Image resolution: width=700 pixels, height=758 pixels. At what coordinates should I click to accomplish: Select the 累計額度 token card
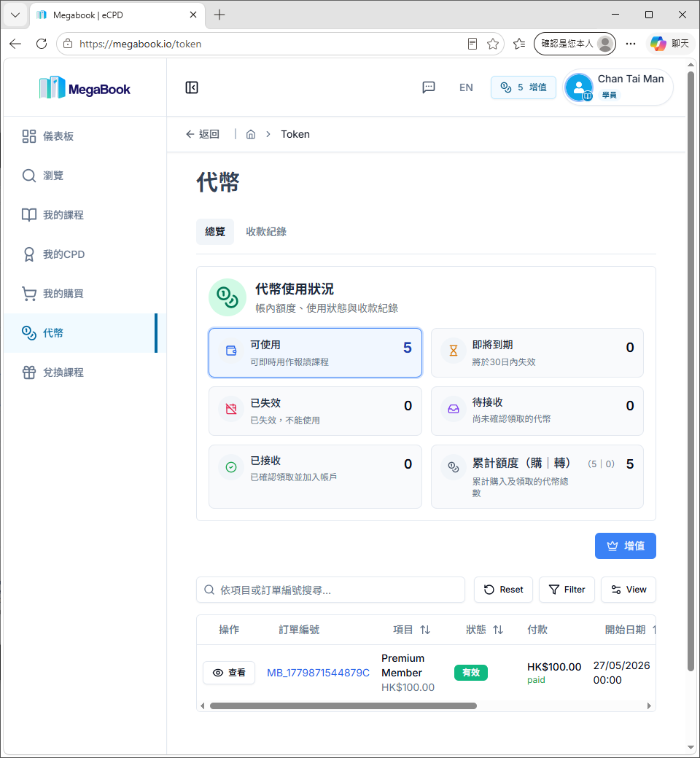pyautogui.click(x=537, y=477)
